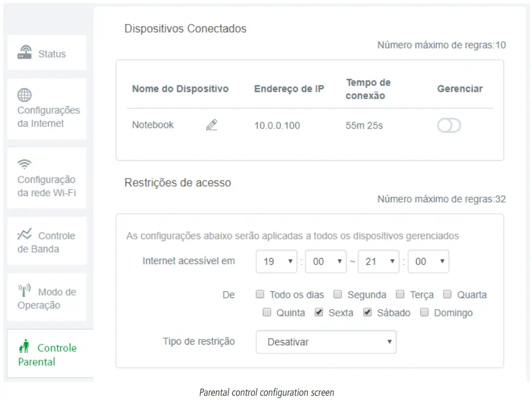
Task: Enable the Gerenciar toggle for Notebook
Action: pos(449,126)
